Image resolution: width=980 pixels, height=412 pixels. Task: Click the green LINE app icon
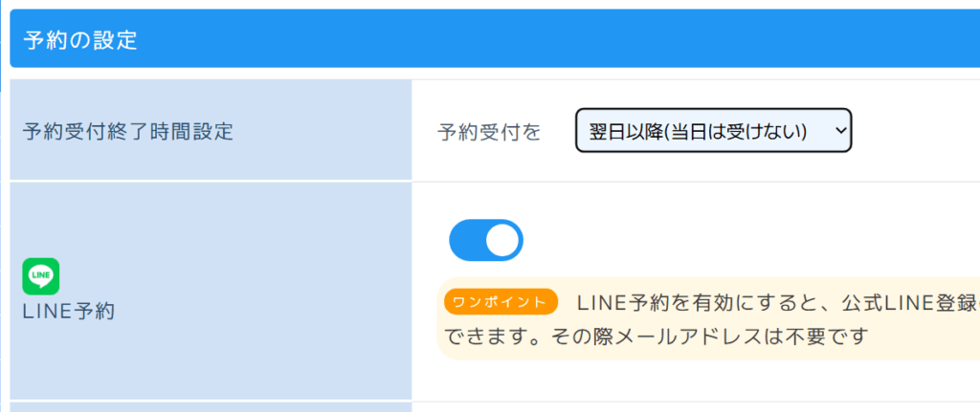[x=40, y=276]
